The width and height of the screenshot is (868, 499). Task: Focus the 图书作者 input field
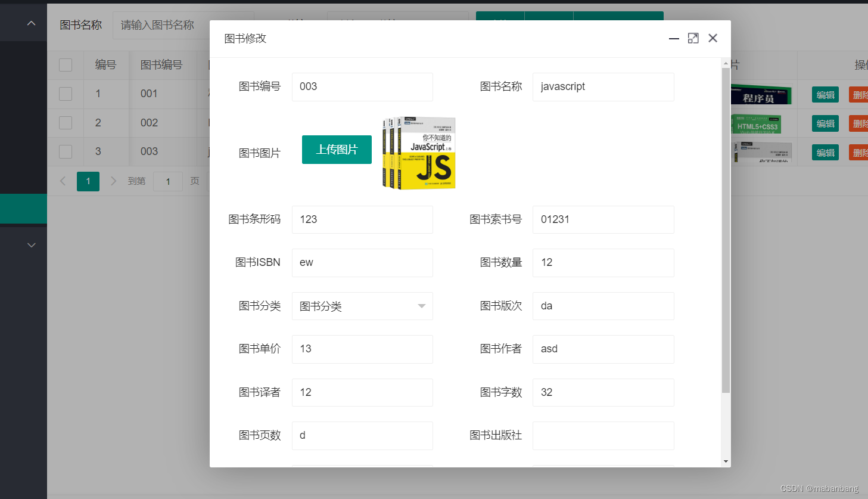(603, 349)
